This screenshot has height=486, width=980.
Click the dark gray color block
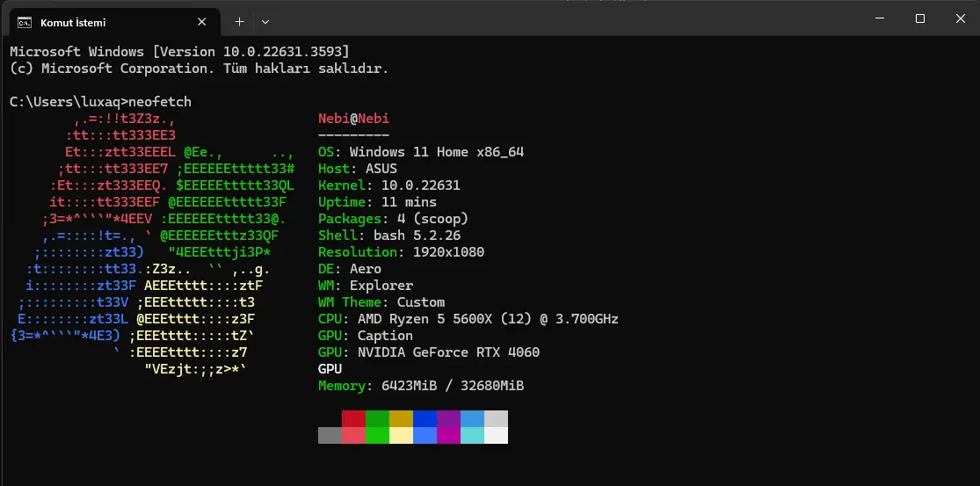point(330,435)
